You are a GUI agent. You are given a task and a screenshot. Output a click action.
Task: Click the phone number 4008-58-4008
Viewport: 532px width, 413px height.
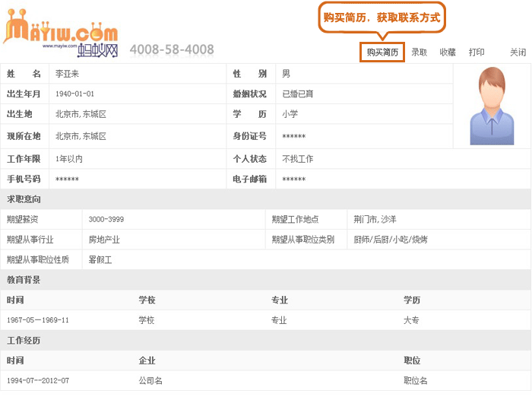[172, 49]
